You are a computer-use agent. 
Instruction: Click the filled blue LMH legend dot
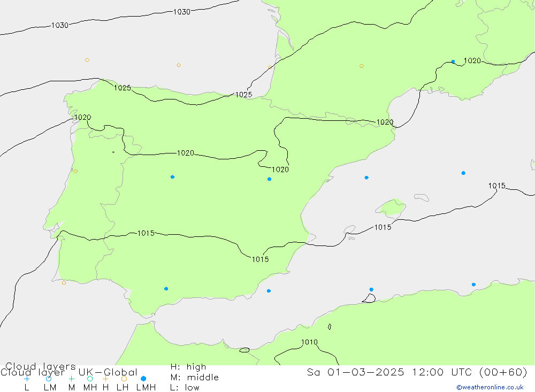[143, 379]
